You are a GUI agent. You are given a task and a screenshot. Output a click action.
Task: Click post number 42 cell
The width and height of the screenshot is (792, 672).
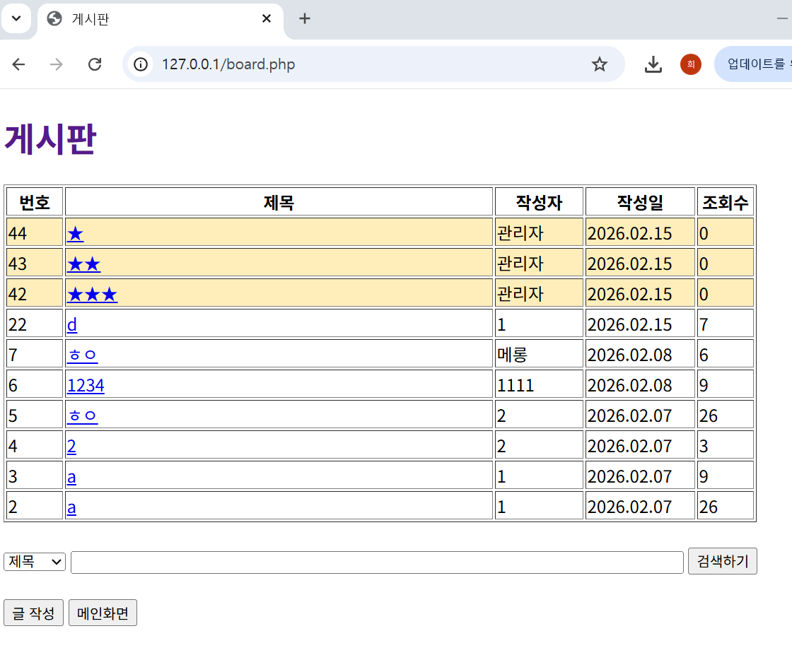point(35,293)
